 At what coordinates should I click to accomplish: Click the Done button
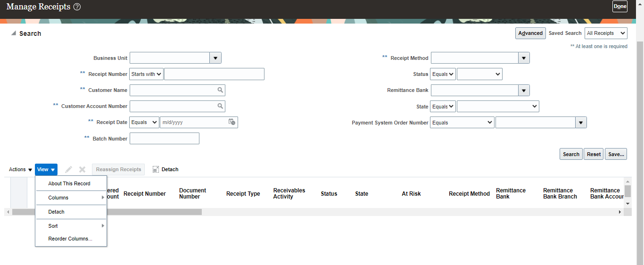pos(620,7)
